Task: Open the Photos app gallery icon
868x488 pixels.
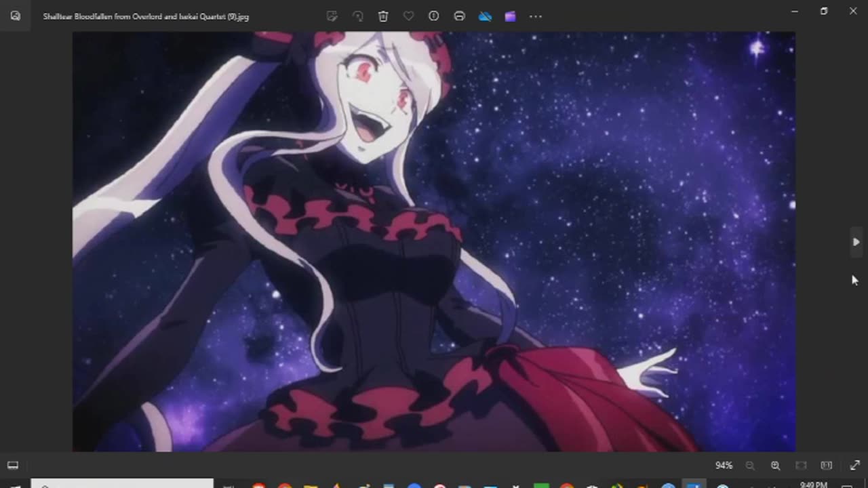Action: click(x=15, y=16)
